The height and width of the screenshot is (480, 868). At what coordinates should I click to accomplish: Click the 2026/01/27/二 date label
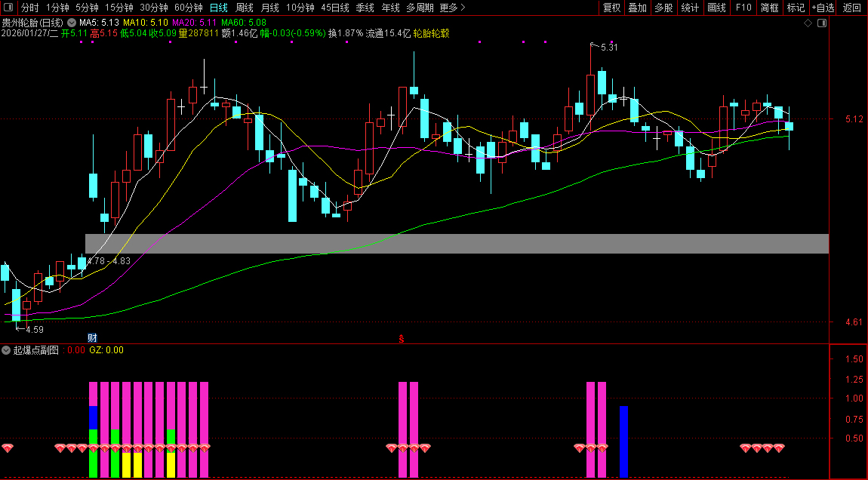tap(30, 33)
